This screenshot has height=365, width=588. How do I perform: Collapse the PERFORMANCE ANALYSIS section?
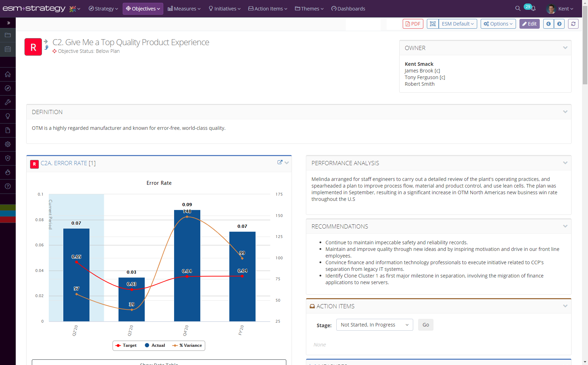click(565, 162)
